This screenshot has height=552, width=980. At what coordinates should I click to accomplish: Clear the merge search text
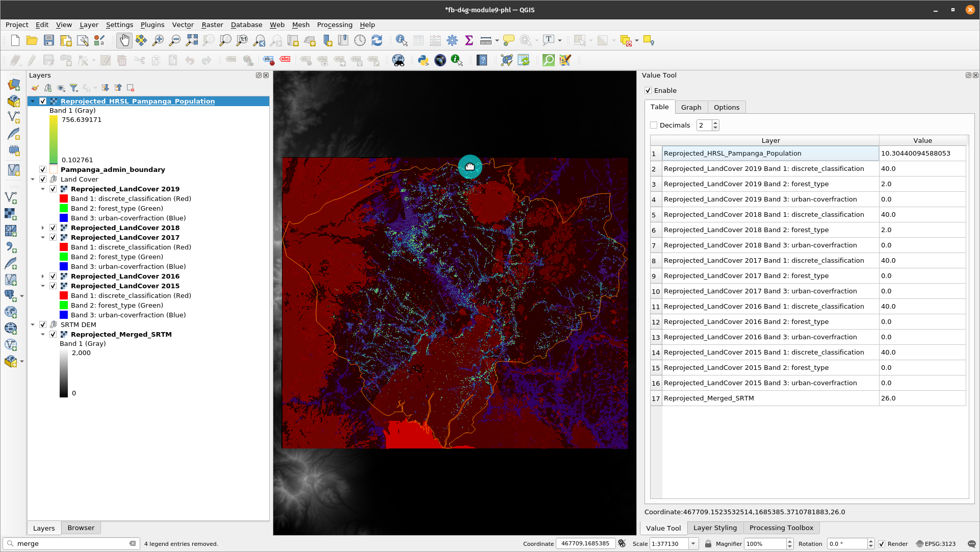point(133,544)
